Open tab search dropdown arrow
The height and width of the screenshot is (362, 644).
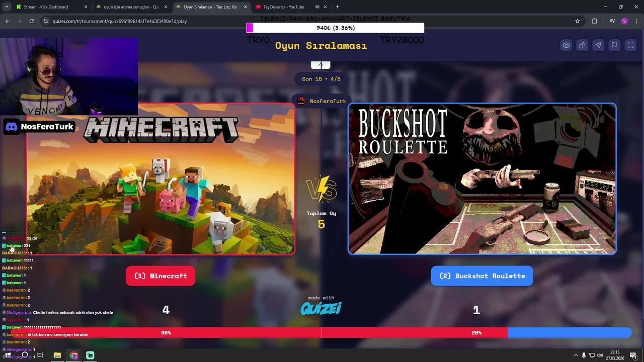click(x=7, y=7)
